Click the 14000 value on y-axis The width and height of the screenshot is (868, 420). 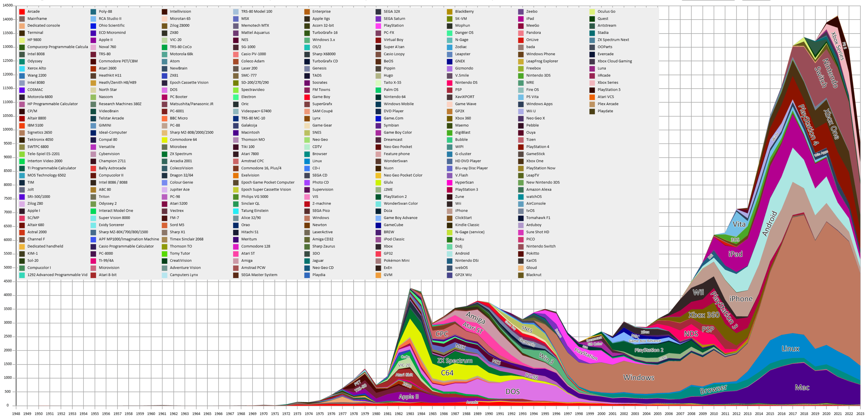(7, 19)
